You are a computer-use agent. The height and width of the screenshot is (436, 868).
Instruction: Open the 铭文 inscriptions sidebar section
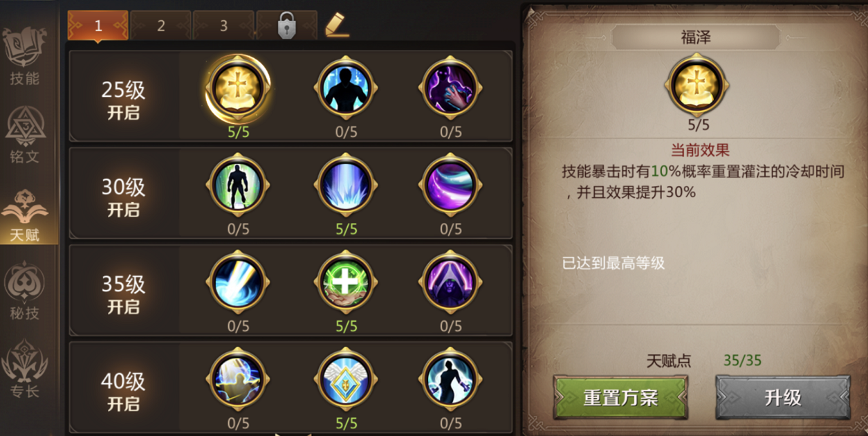pyautogui.click(x=25, y=134)
